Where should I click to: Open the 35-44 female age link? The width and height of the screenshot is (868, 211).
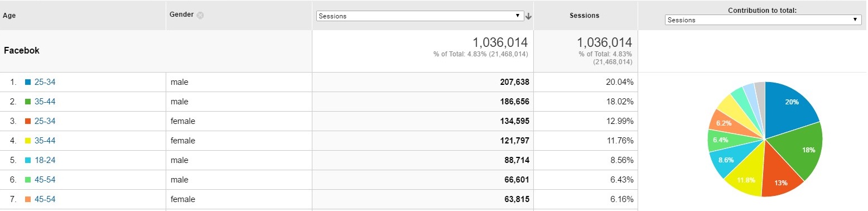point(45,141)
